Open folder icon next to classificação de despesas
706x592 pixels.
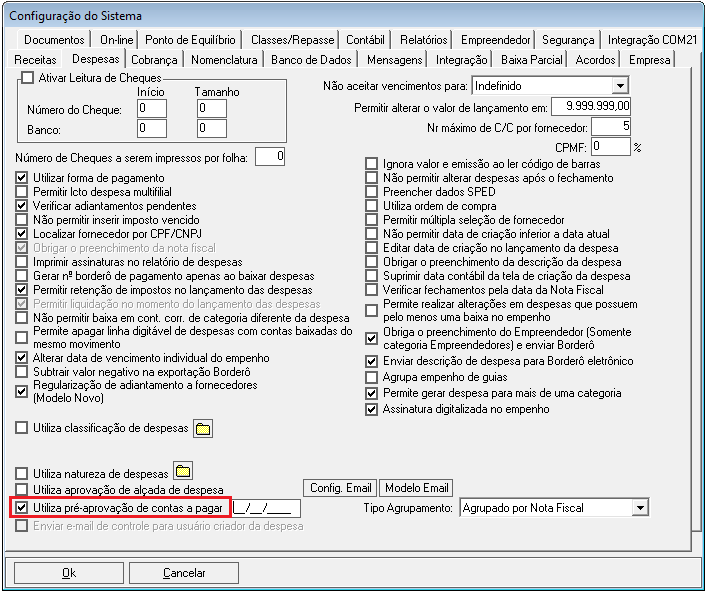[203, 428]
